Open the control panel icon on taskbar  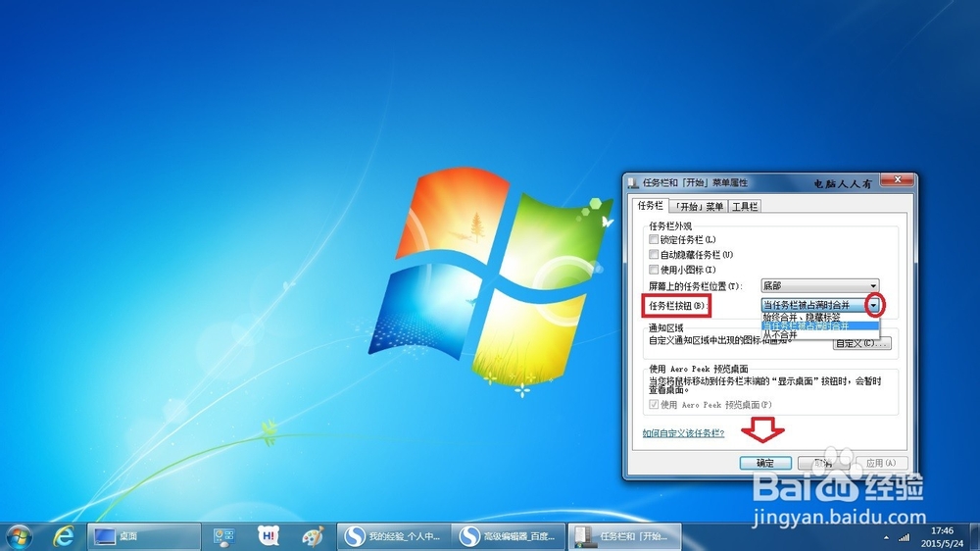click(223, 536)
